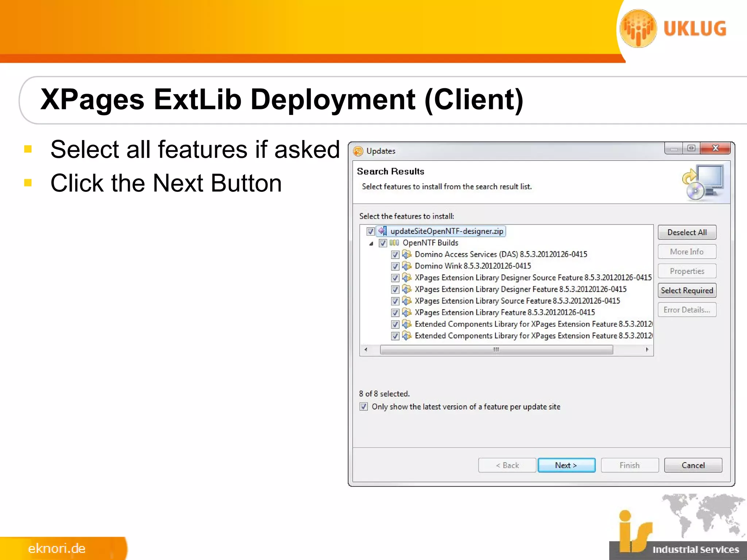Screen dimensions: 747x560
Task: Maximize the Updates dialog window
Action: pyautogui.click(x=691, y=148)
